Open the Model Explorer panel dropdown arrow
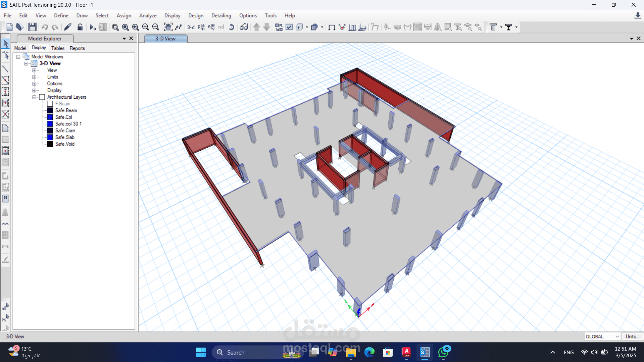Viewport: 644px width, 362px height. (124, 39)
